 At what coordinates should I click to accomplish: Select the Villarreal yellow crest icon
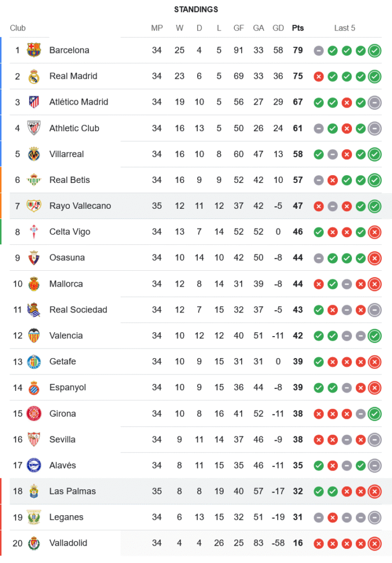point(34,154)
